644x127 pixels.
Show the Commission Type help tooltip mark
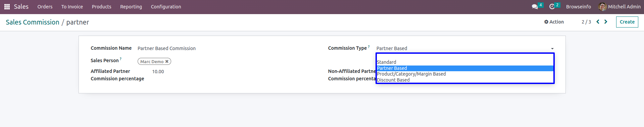click(369, 47)
